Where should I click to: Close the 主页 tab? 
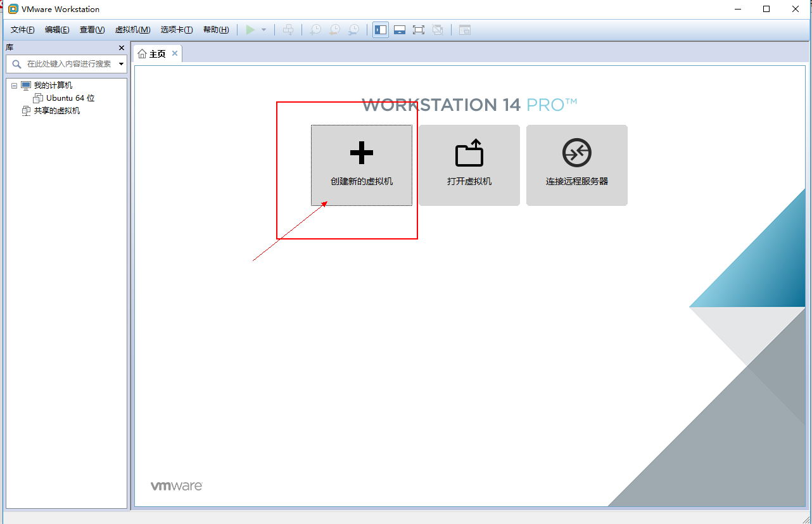[x=175, y=53]
